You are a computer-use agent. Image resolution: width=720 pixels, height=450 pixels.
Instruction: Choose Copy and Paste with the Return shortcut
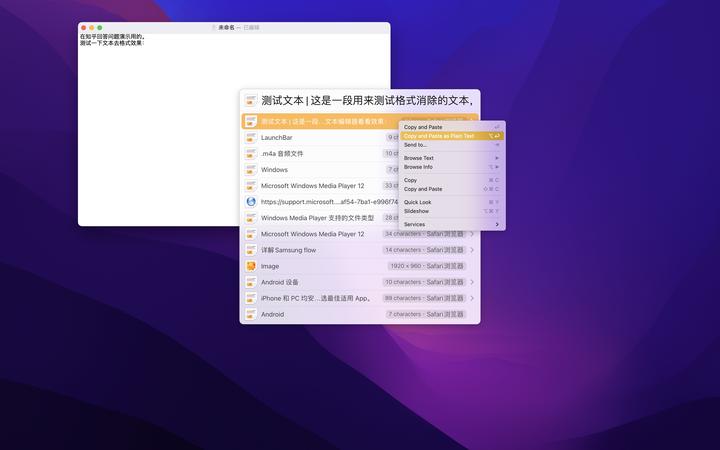point(452,127)
